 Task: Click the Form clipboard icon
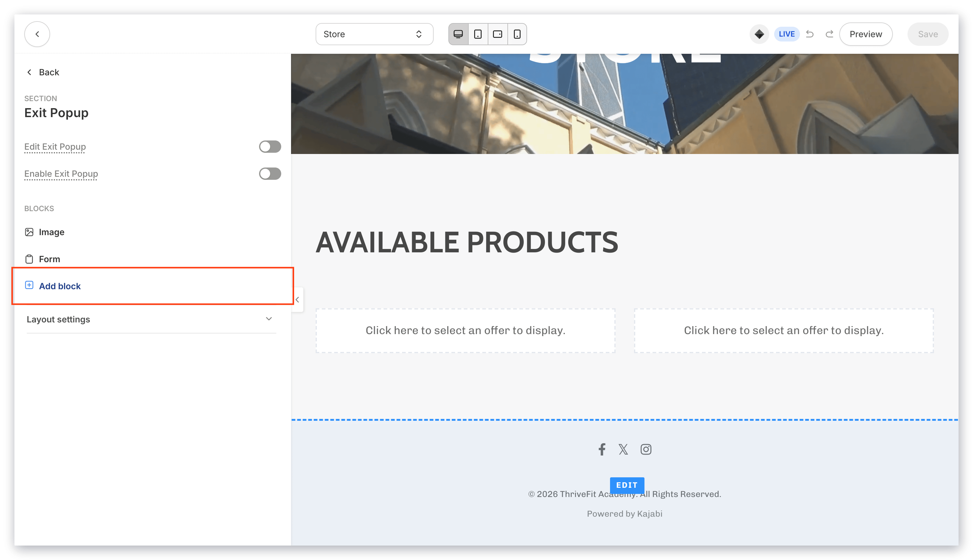29,259
